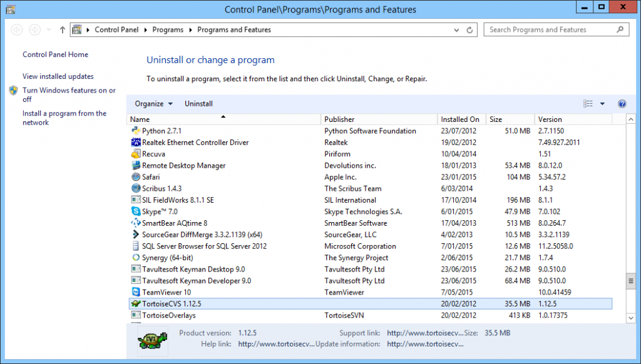Image resolution: width=641 pixels, height=364 pixels.
Task: Click the SourceGear DiffMerge icon
Action: tap(136, 235)
